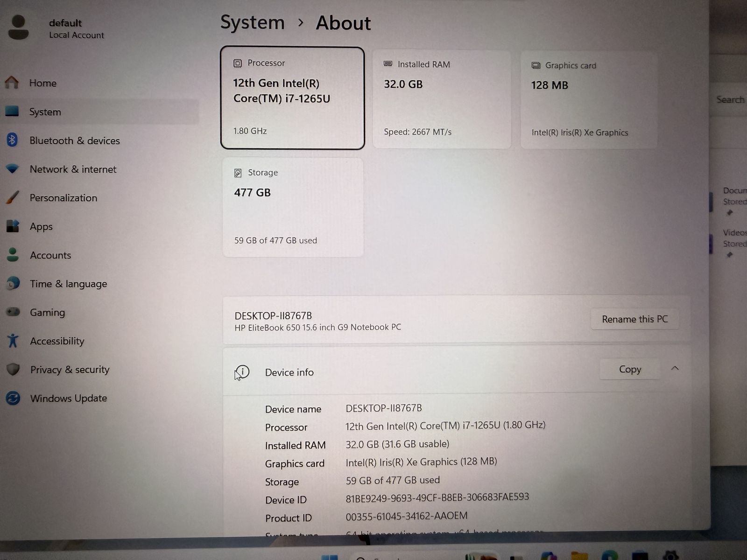The width and height of the screenshot is (747, 560).
Task: Click the Bluetooth icon in the sidebar
Action: (12, 140)
